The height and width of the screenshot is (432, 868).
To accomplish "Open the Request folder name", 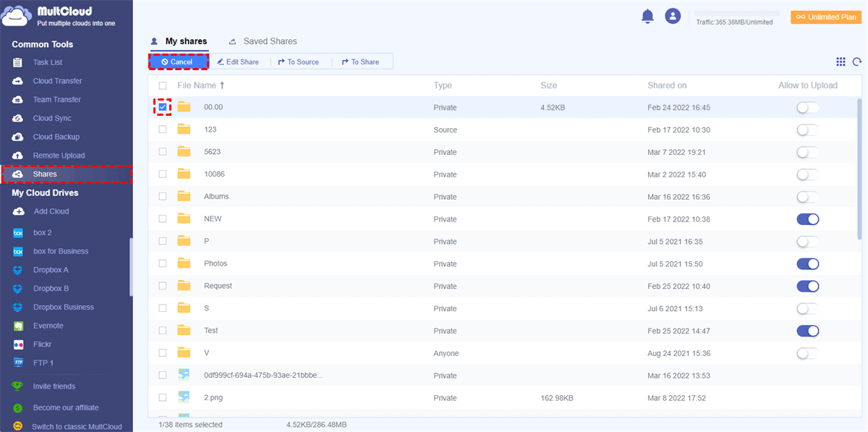I will pyautogui.click(x=218, y=286).
